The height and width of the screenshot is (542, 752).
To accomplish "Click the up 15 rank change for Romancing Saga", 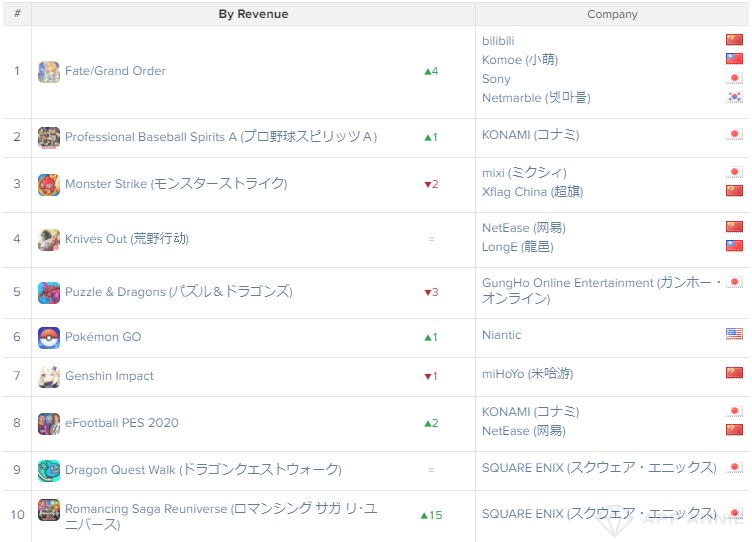I will (431, 515).
